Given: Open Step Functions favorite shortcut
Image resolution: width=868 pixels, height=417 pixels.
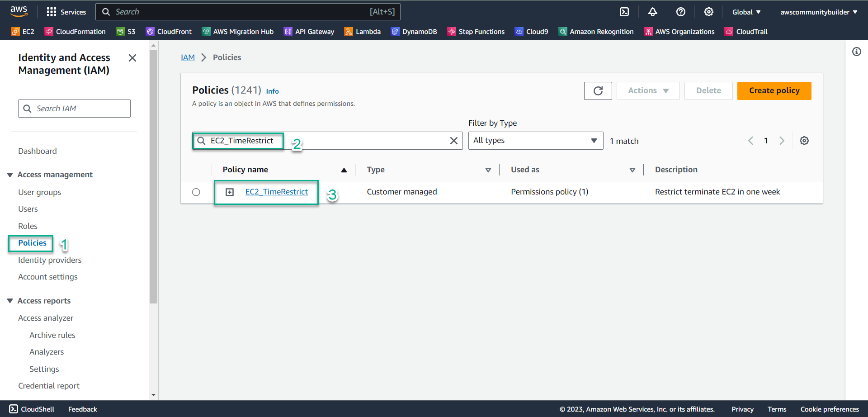Looking at the screenshot, I should point(476,32).
